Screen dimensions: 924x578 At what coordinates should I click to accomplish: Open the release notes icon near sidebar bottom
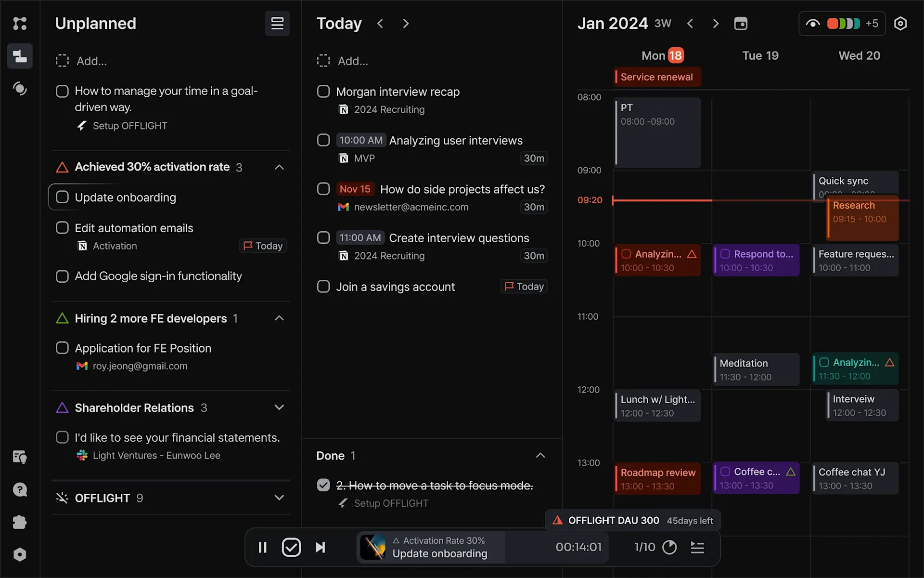click(20, 457)
